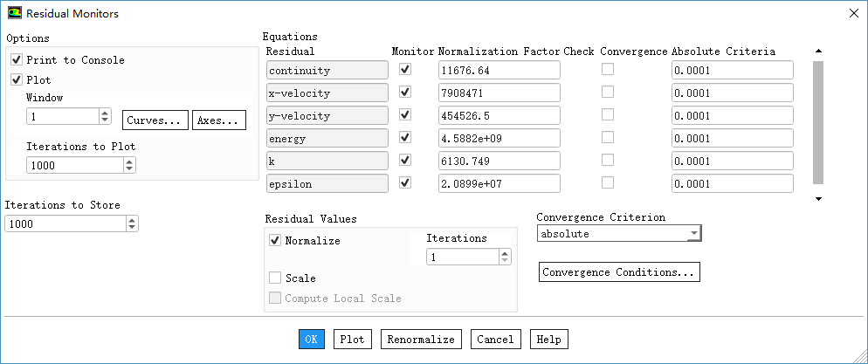The width and height of the screenshot is (868, 364).
Task: Open the Curves settings button
Action: [155, 120]
